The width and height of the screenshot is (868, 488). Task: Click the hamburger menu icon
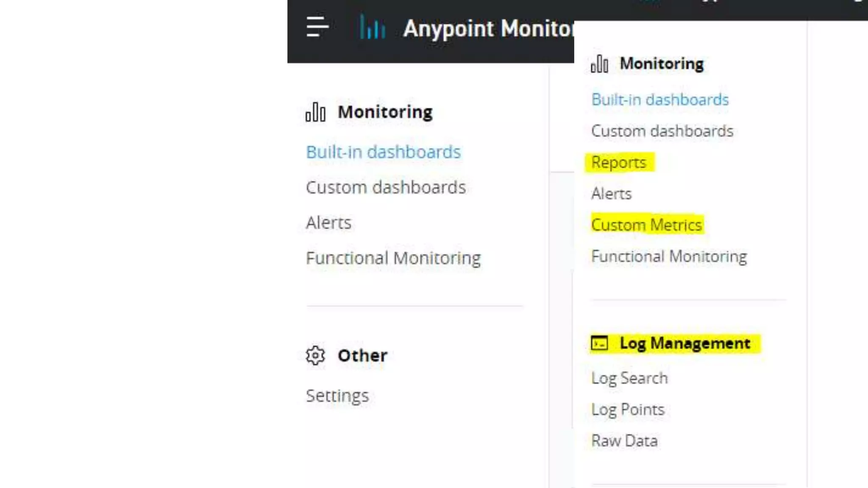[317, 27]
